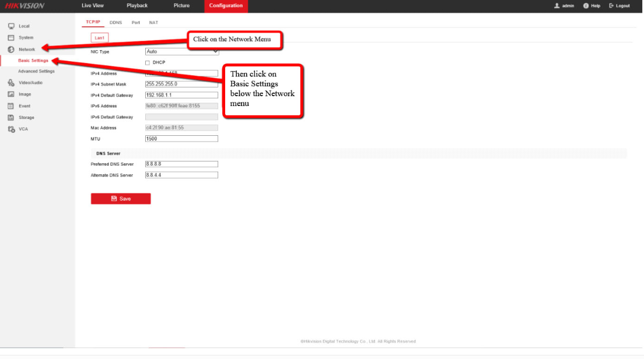Screen dimensions: 644x359
Task: Switch to the NAT tab
Action: [x=153, y=22]
